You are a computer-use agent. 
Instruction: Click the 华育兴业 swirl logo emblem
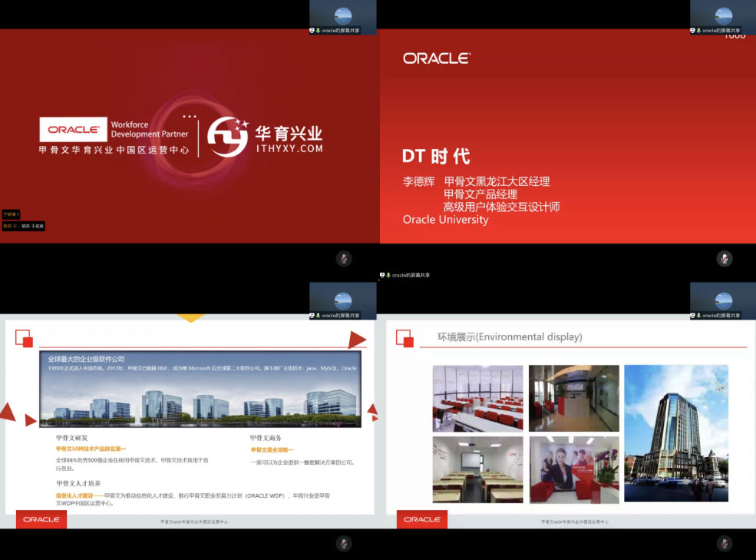pos(228,137)
